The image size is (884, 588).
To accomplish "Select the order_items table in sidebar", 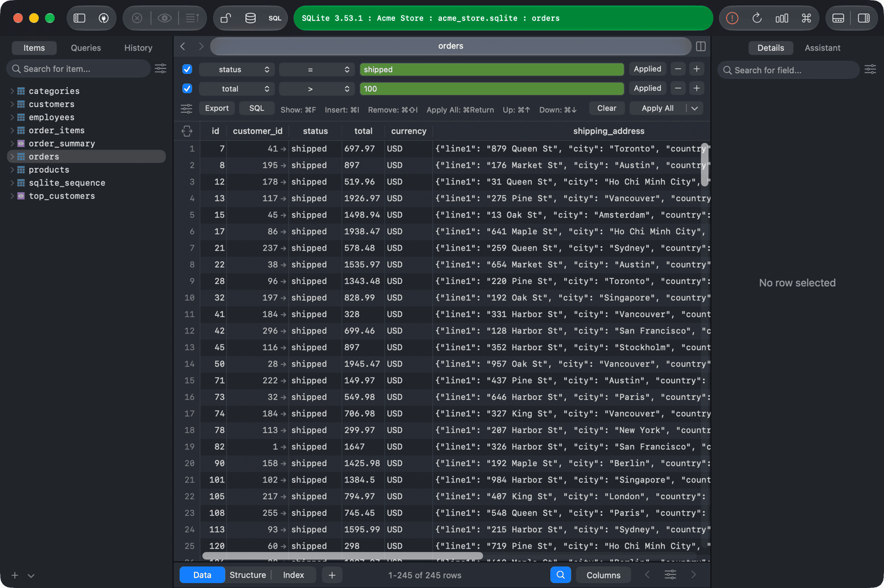I will [87, 130].
